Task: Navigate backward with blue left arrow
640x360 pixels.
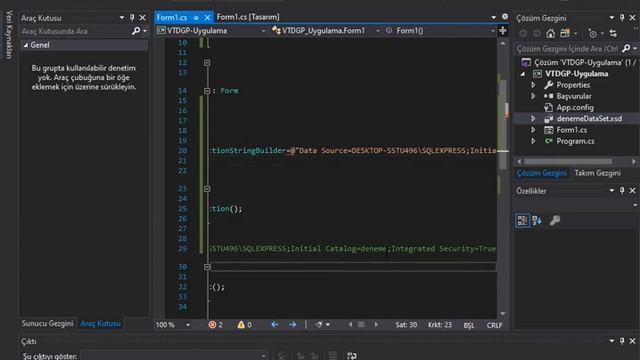Action: [275, 324]
